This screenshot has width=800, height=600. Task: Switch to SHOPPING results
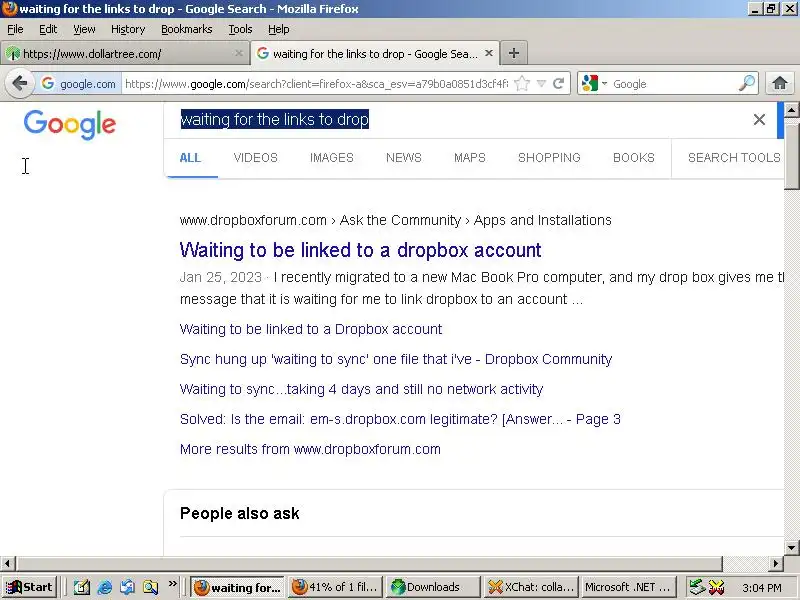coord(549,158)
